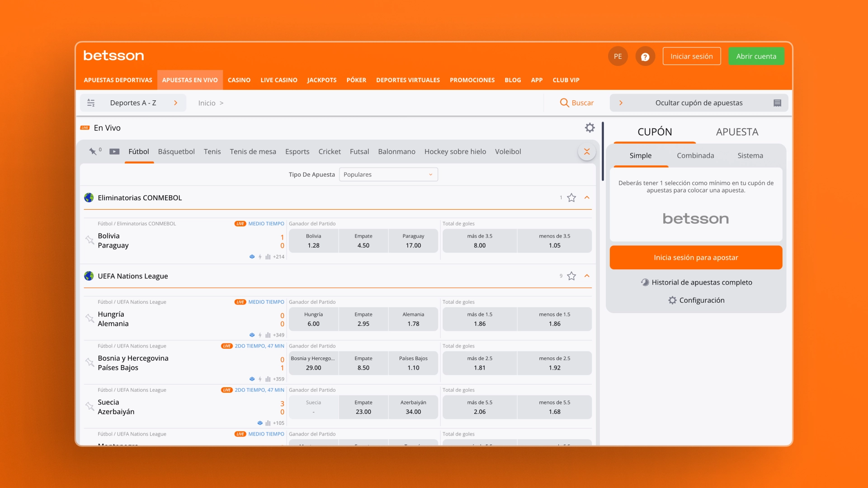Open the help question mark icon
Viewport: 868px width, 488px height.
click(x=645, y=56)
